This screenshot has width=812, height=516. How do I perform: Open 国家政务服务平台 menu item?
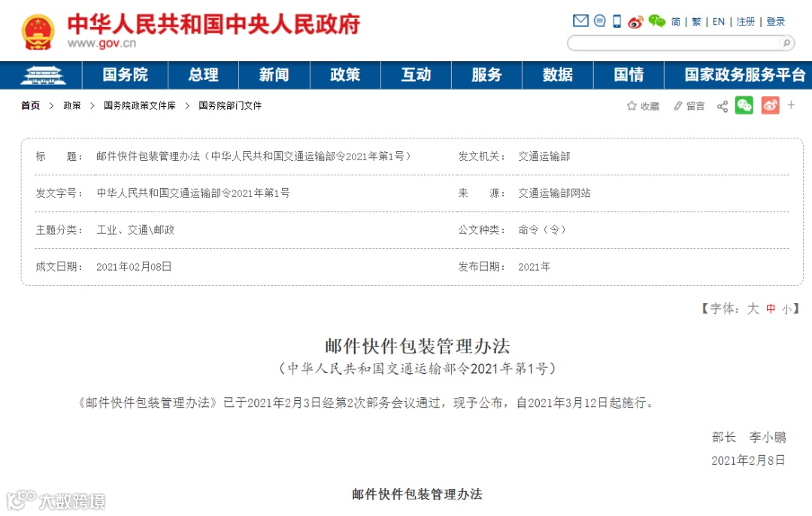744,75
